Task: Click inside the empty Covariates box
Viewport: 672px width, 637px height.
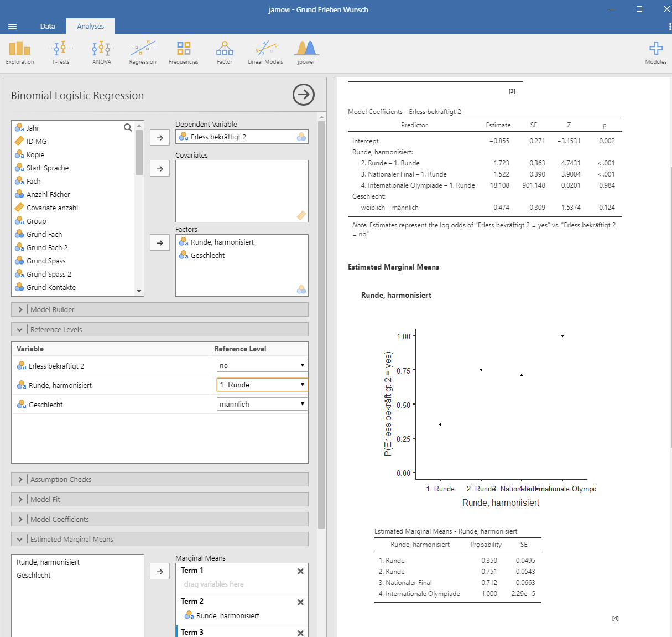Action: point(242,191)
